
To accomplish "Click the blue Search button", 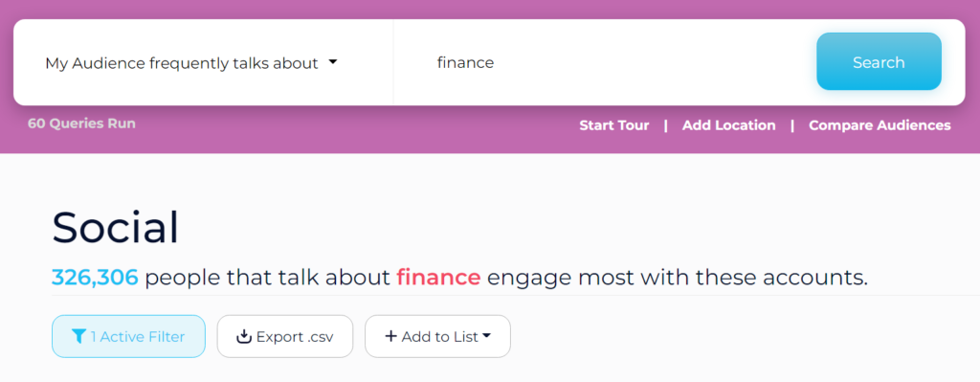I will tap(879, 62).
